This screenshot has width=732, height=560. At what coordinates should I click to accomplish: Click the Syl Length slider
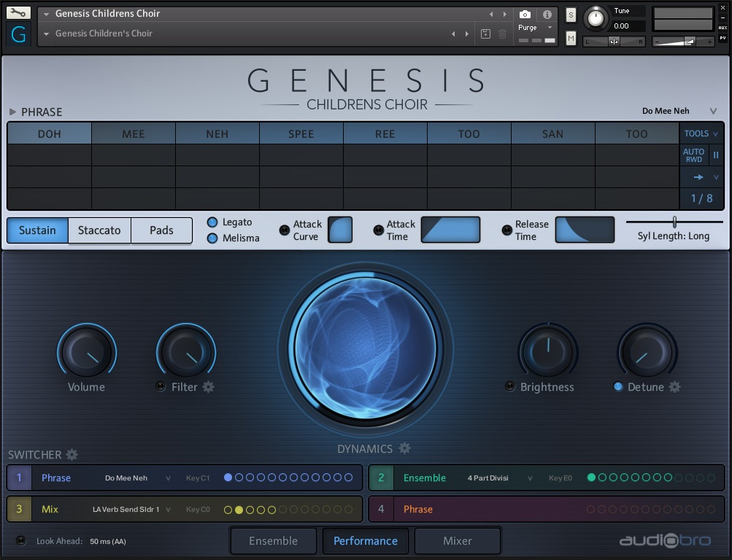674,222
